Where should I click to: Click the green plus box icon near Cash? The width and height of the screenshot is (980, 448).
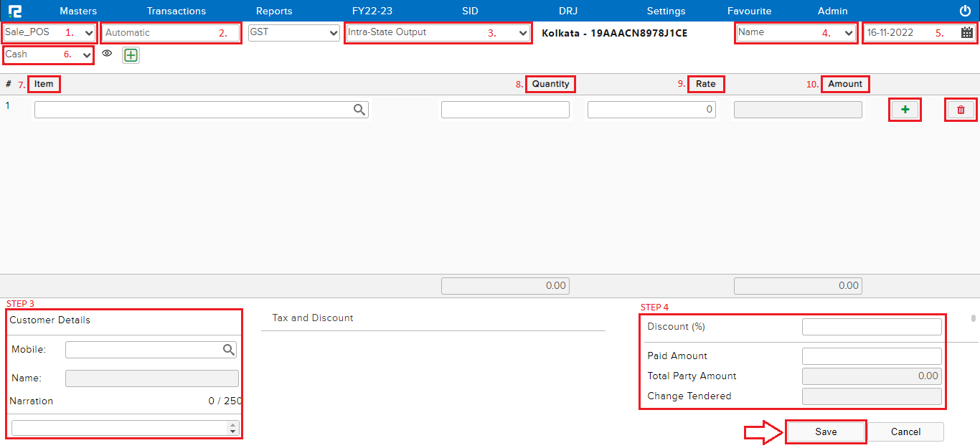(x=131, y=55)
